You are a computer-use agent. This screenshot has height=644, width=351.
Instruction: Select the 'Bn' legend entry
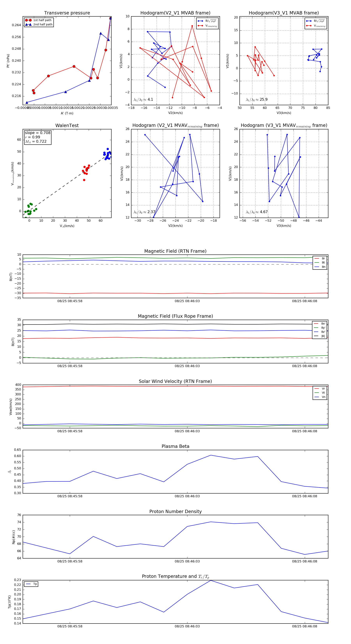pyautogui.click(x=320, y=267)
